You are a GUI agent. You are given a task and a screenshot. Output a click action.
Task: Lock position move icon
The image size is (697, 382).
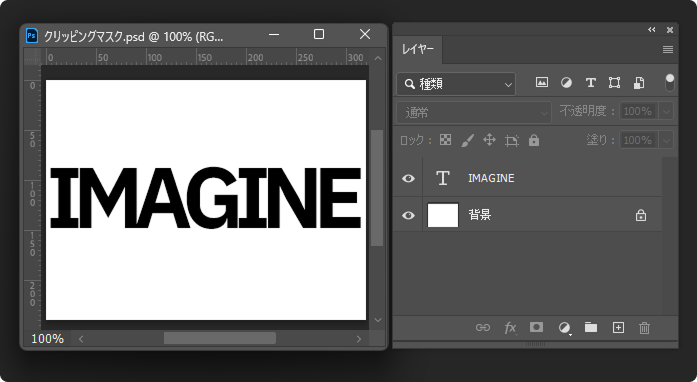coord(489,140)
